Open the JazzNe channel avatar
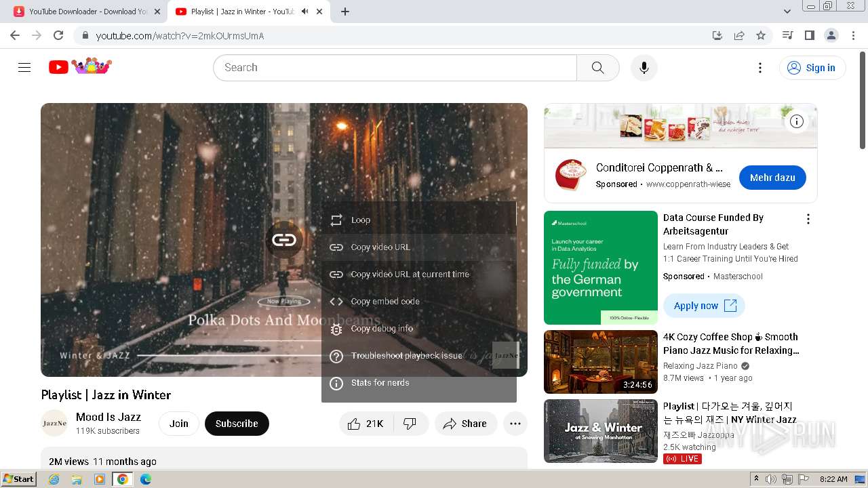Image resolution: width=868 pixels, height=488 pixels. pos(54,424)
